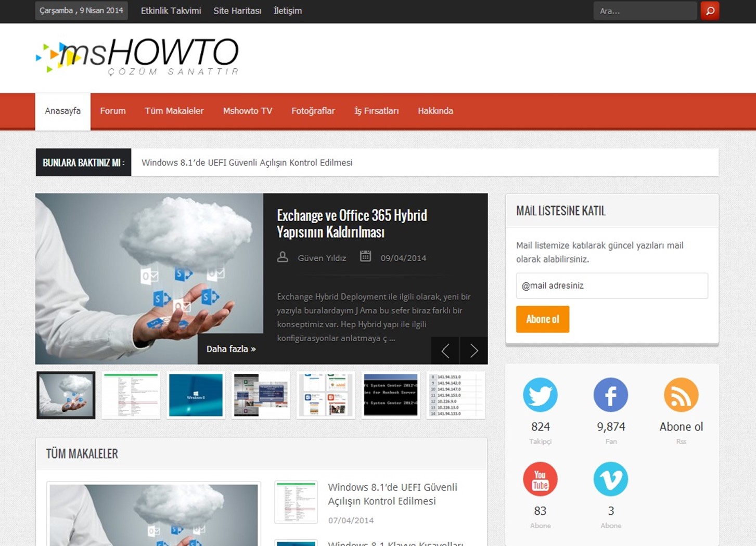Open Mshowto TV menu item
The height and width of the screenshot is (546, 756).
coord(248,111)
